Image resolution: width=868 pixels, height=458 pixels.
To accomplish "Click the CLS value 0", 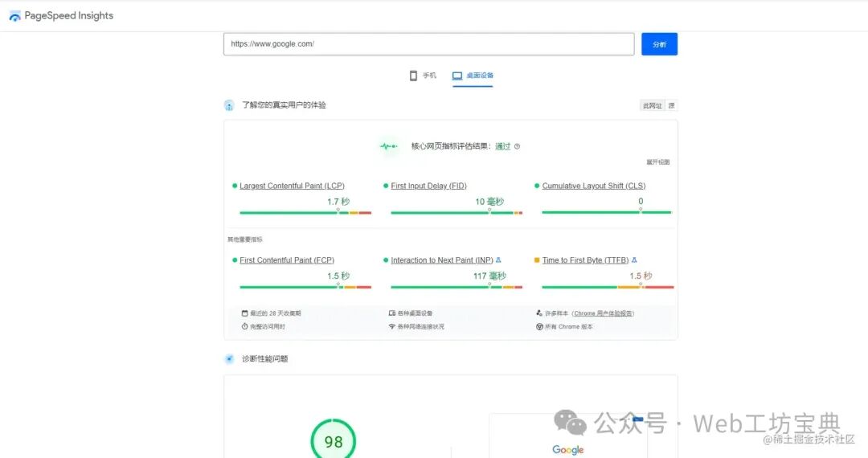I will (x=641, y=202).
